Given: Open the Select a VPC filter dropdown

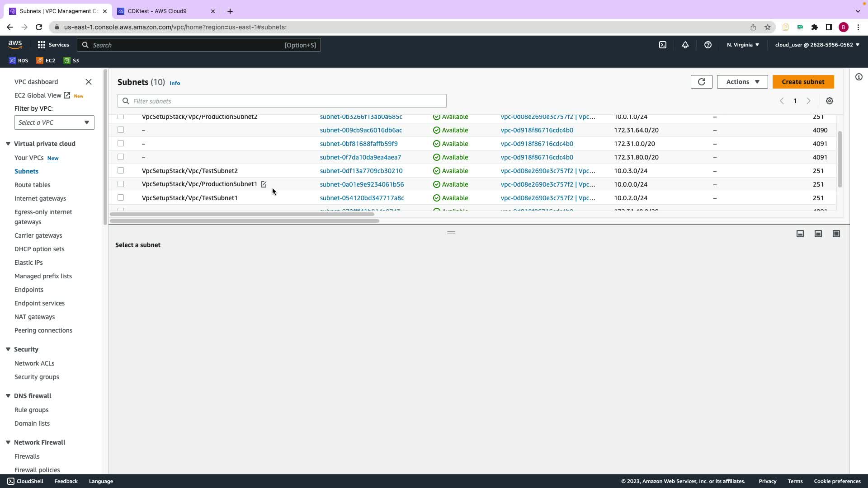Looking at the screenshot, I should tap(54, 122).
